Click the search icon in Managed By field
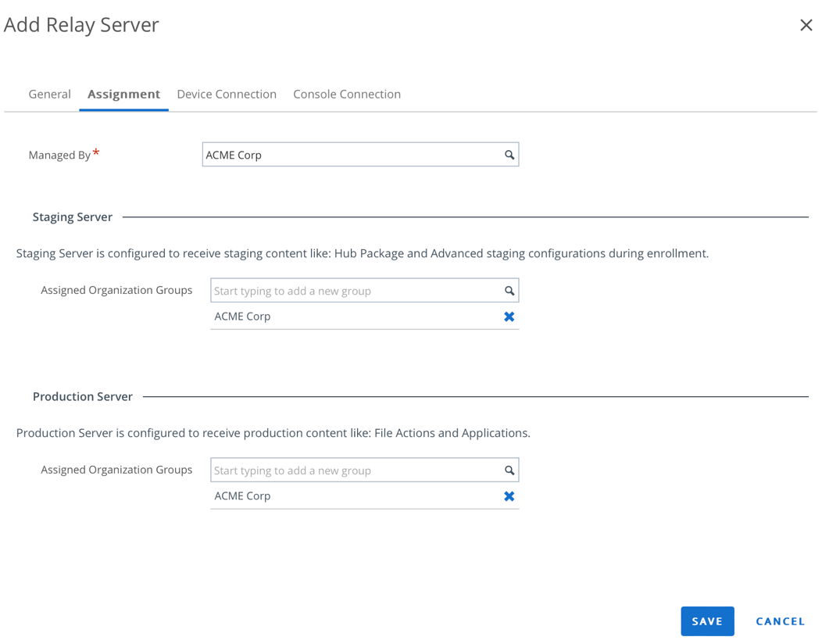822x644 pixels. coord(509,155)
